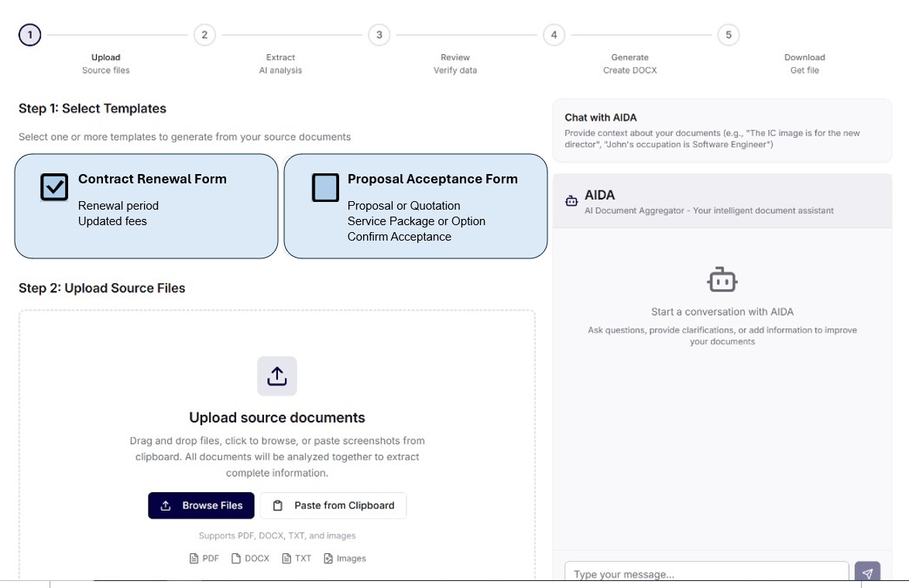
Task: Click the large robot icon in empty chat
Action: pyautogui.click(x=722, y=280)
